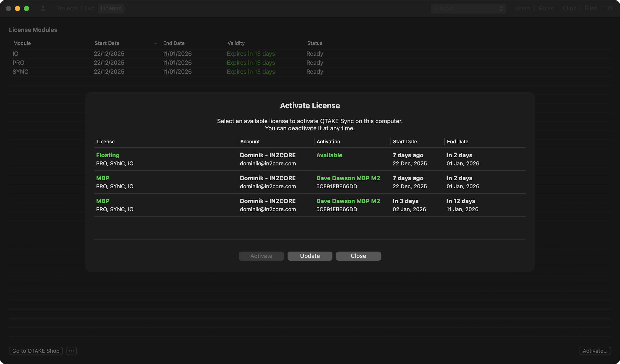Click the Start Date sort arrow

click(156, 43)
